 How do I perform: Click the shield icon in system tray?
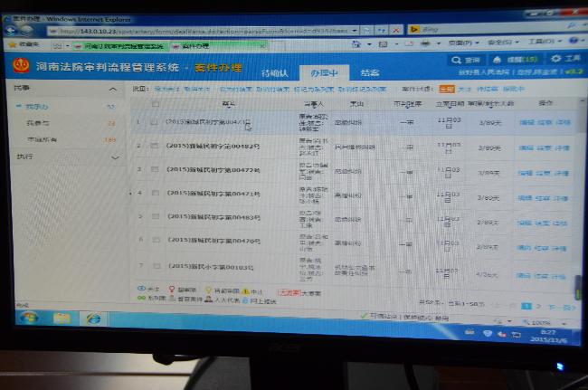point(487,333)
